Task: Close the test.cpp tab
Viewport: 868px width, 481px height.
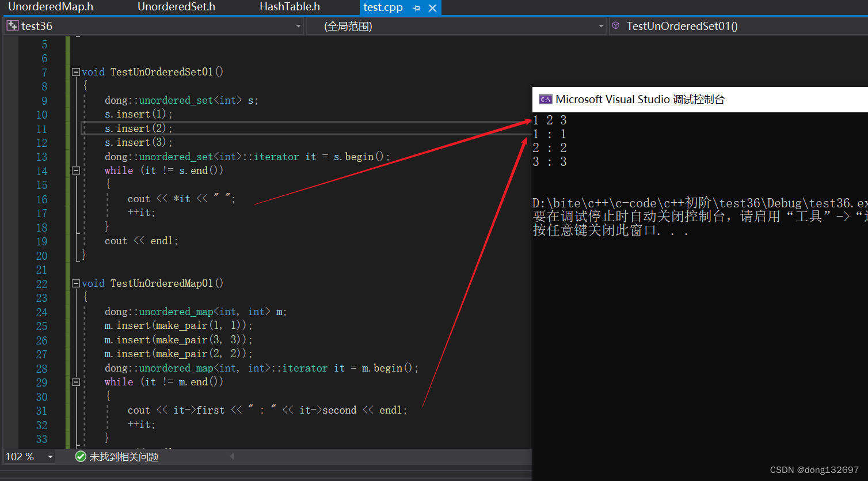Action: tap(433, 8)
